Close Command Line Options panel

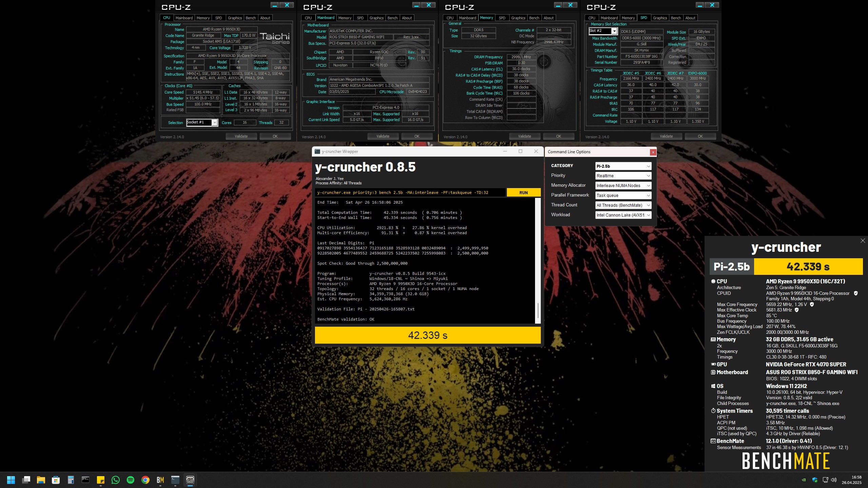pos(653,152)
